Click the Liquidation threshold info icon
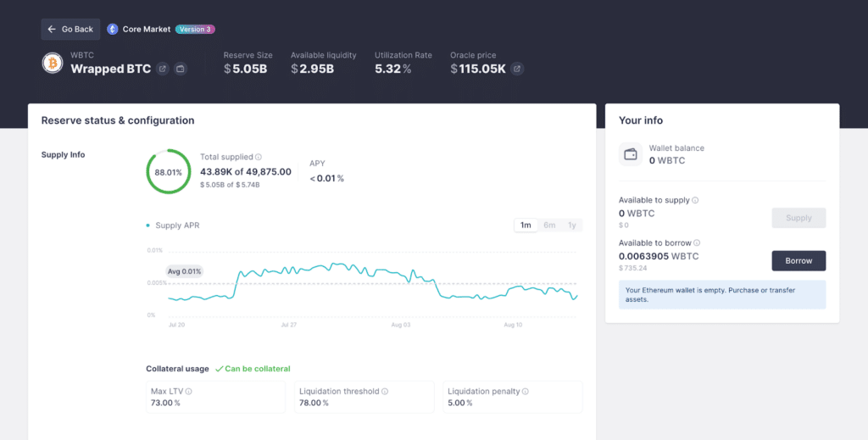Image resolution: width=868 pixels, height=440 pixels. [x=385, y=392]
